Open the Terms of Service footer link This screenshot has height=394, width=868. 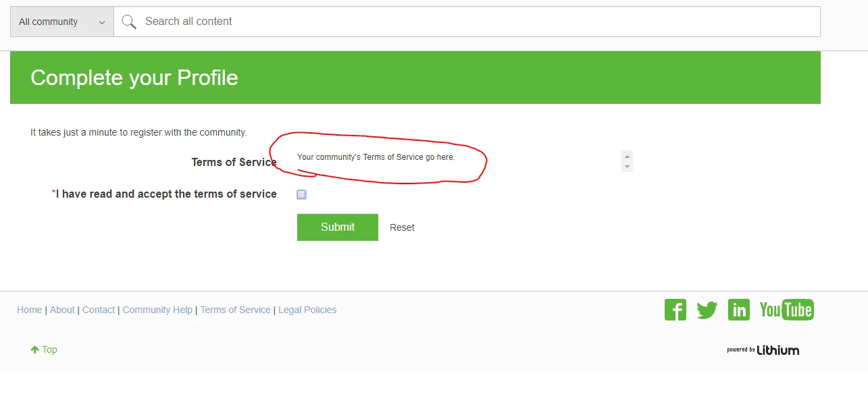click(235, 310)
